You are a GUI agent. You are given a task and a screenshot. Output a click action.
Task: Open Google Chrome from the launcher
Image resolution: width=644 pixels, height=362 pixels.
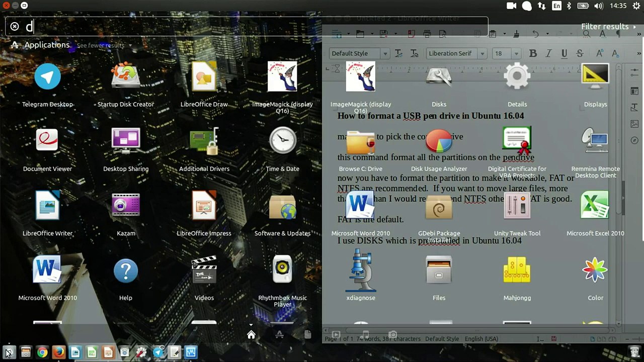[x=42, y=352]
